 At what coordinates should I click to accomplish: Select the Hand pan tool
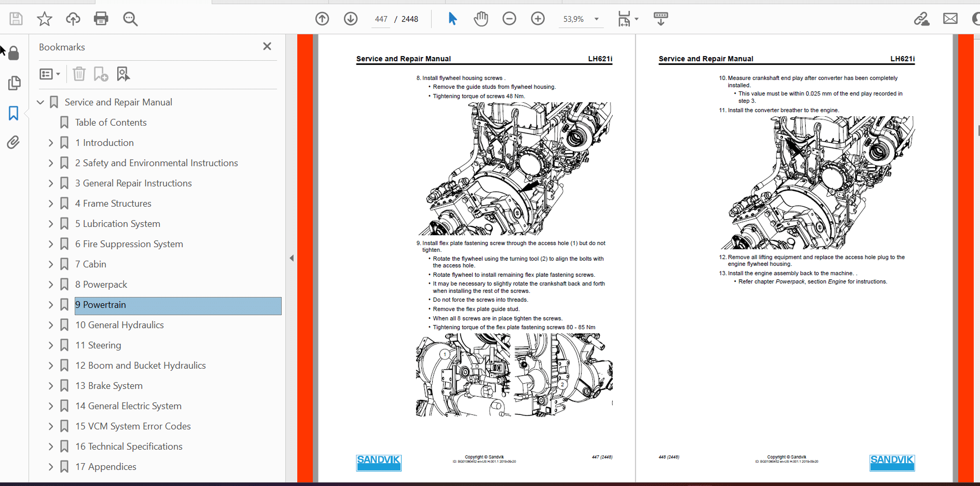point(481,19)
